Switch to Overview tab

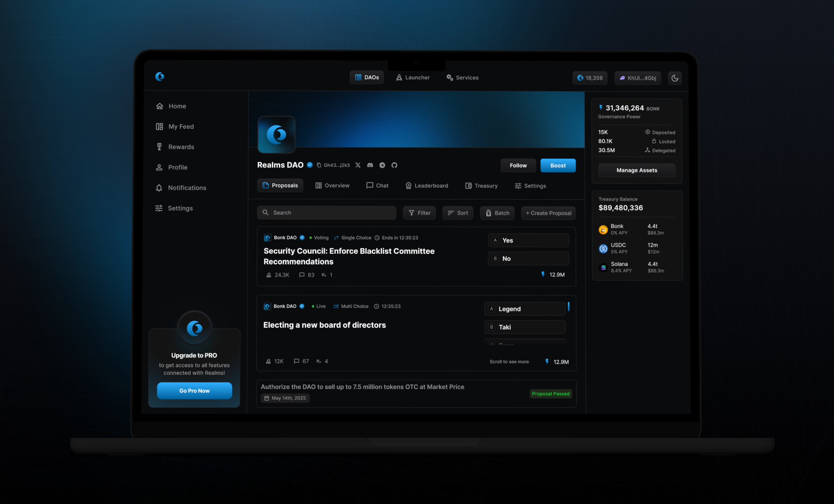[x=332, y=186]
